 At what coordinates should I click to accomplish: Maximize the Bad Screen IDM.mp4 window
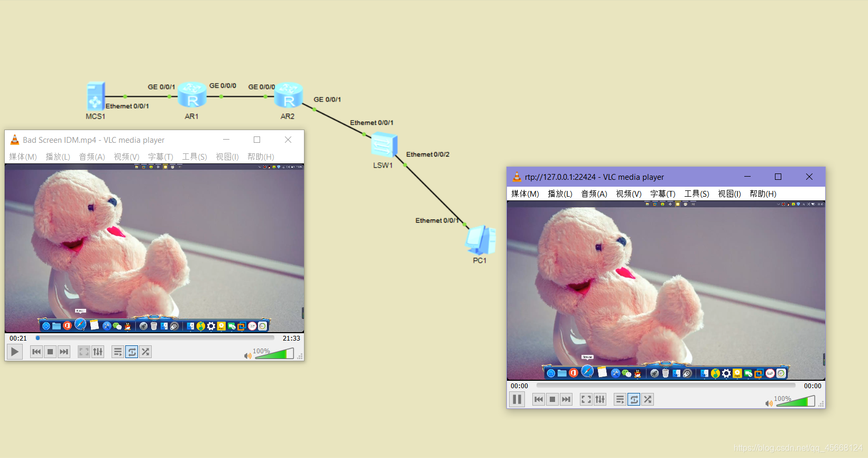point(257,140)
